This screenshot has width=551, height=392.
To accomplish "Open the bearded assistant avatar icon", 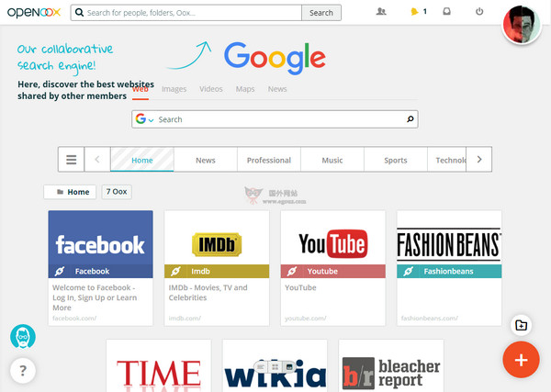I will click(x=23, y=337).
